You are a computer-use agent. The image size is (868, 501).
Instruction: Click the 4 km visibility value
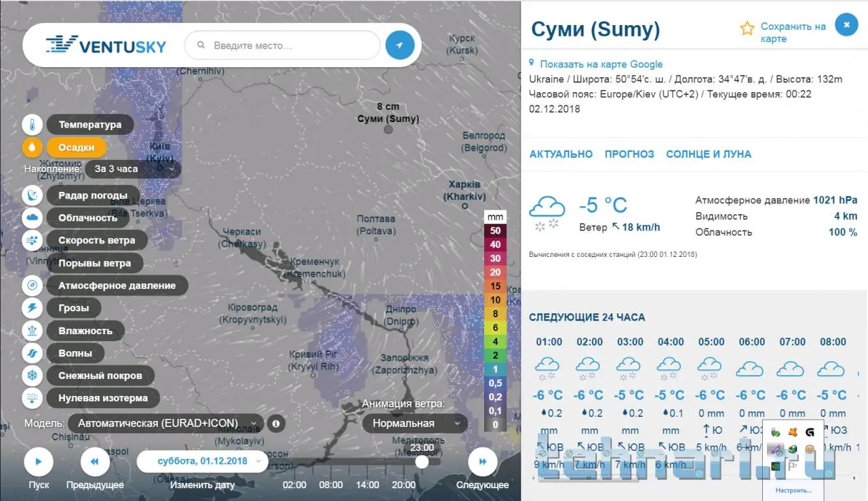click(846, 216)
